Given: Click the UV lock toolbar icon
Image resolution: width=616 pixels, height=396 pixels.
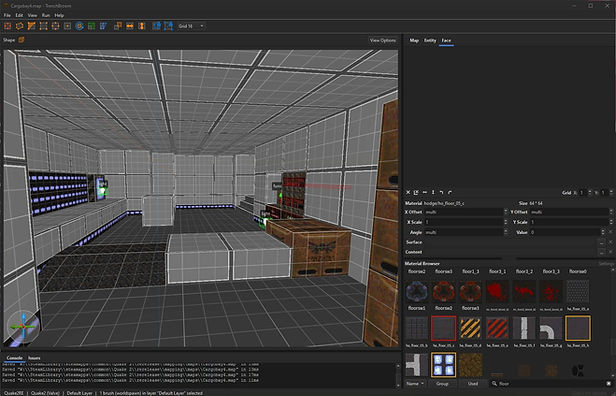Looking at the screenshot, I should 168,26.
